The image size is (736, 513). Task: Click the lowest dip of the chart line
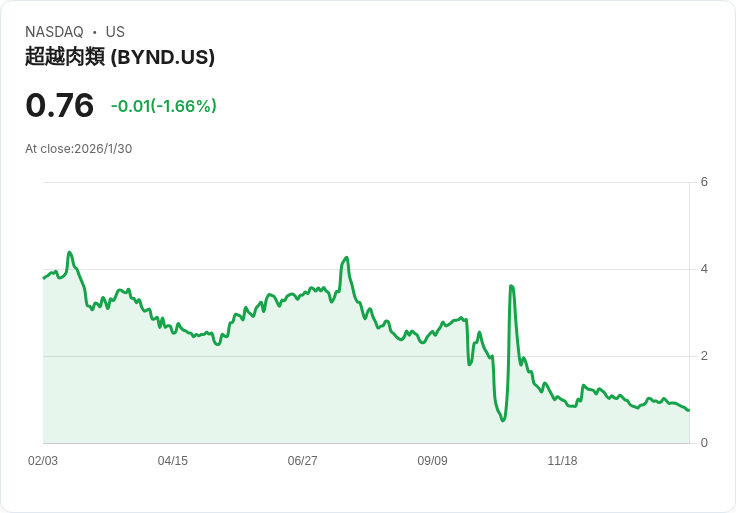pyautogui.click(x=503, y=420)
